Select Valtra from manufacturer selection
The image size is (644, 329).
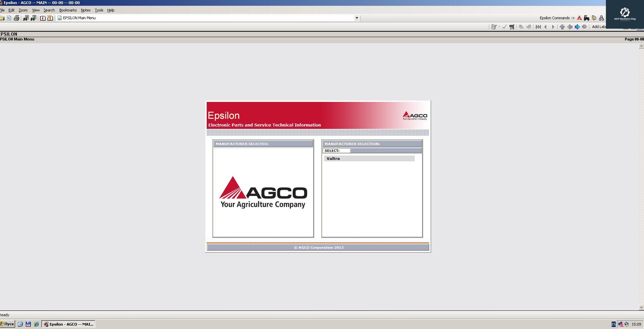tap(333, 159)
